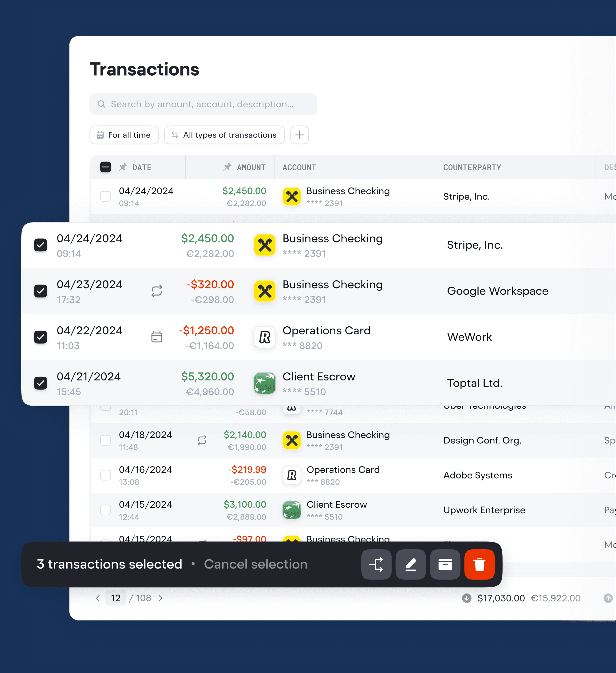This screenshot has width=616, height=673.
Task: Uncheck the WeWork transaction checkbox
Action: (x=41, y=337)
